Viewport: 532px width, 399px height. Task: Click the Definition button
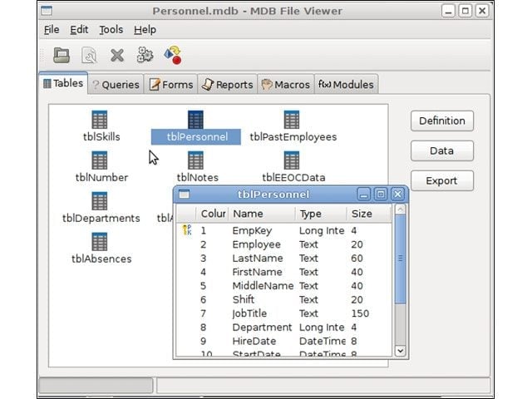pyautogui.click(x=441, y=121)
